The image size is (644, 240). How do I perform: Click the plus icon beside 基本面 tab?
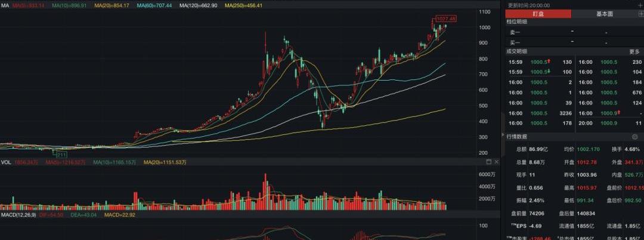point(640,14)
